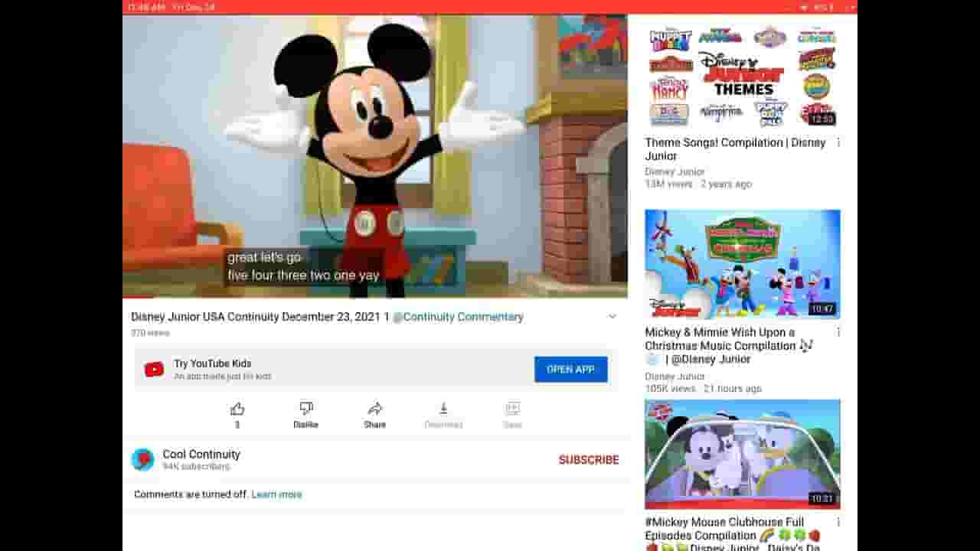Tap the Download icon
980x551 pixels.
[x=443, y=409]
